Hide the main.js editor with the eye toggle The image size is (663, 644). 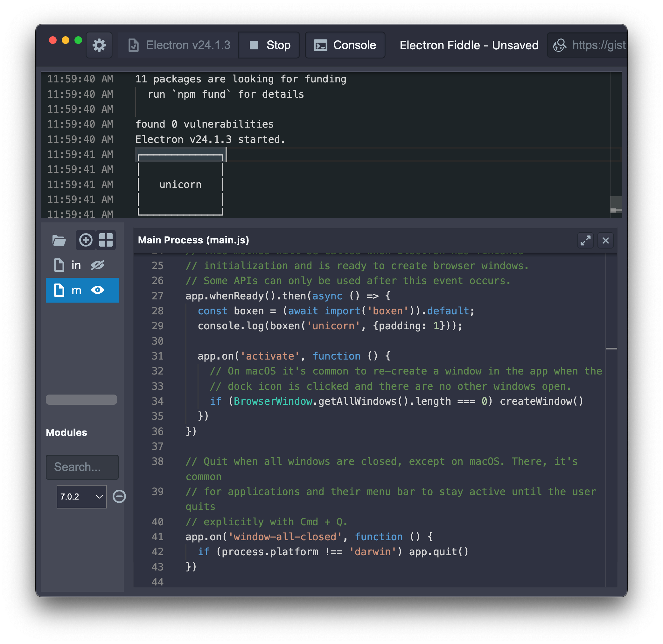[x=98, y=290]
